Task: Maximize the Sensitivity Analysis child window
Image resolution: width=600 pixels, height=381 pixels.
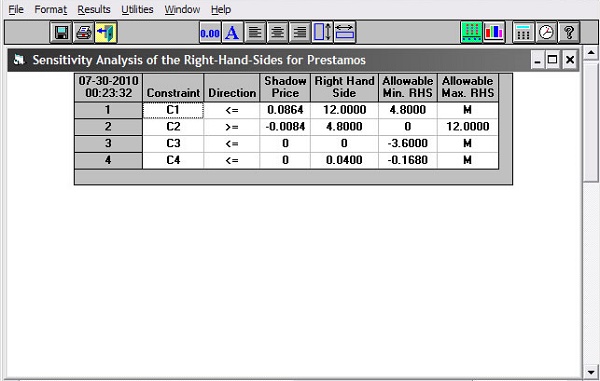Action: pyautogui.click(x=553, y=60)
